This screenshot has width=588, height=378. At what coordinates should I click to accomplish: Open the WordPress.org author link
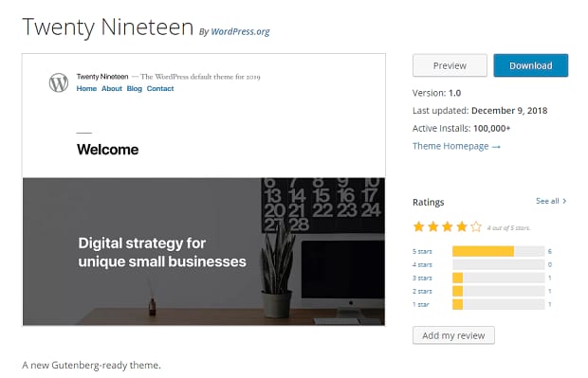(x=240, y=31)
